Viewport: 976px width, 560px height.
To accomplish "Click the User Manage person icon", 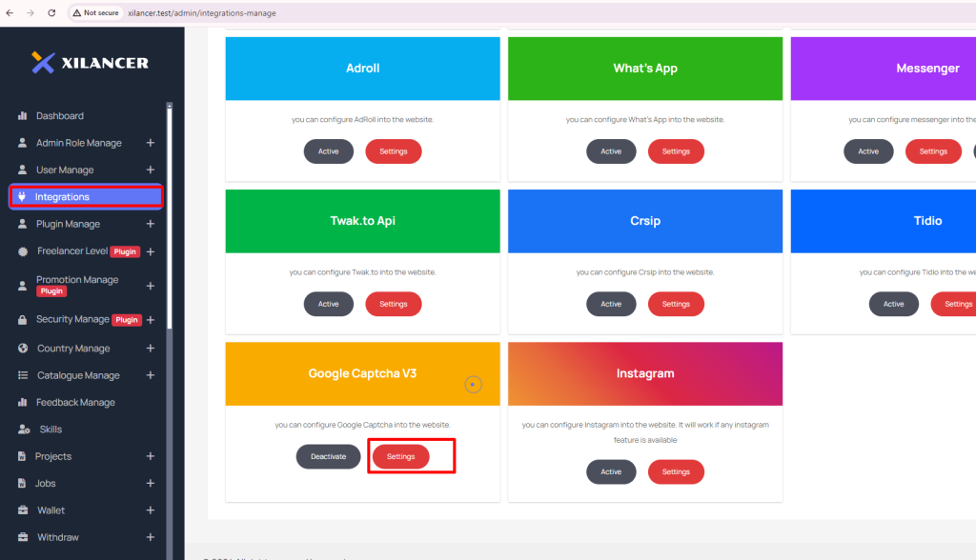I will coord(23,170).
